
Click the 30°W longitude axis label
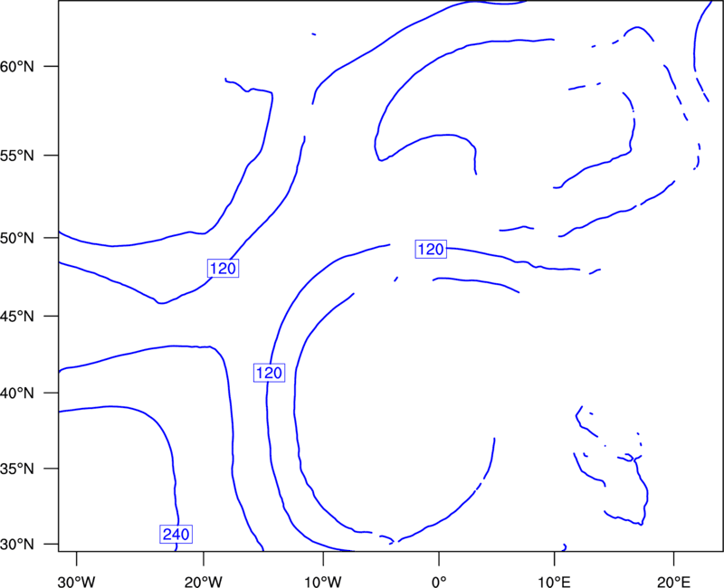[x=77, y=582]
